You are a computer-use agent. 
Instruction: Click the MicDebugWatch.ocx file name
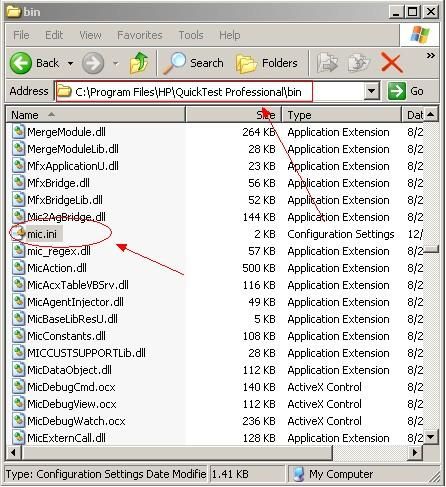pyautogui.click(x=76, y=421)
